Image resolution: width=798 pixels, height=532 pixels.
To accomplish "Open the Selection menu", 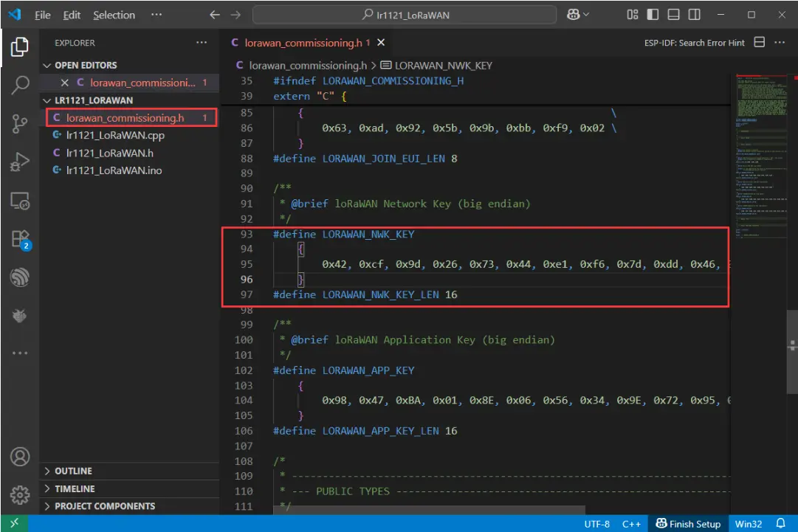I will tap(114, 15).
